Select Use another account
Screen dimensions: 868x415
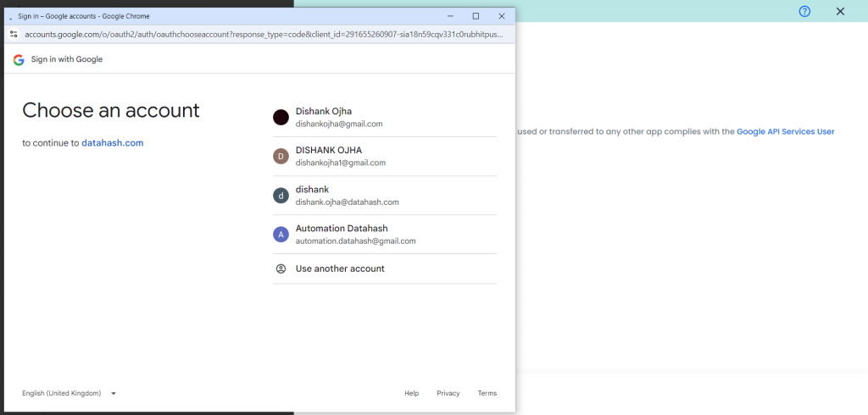[x=385, y=269]
